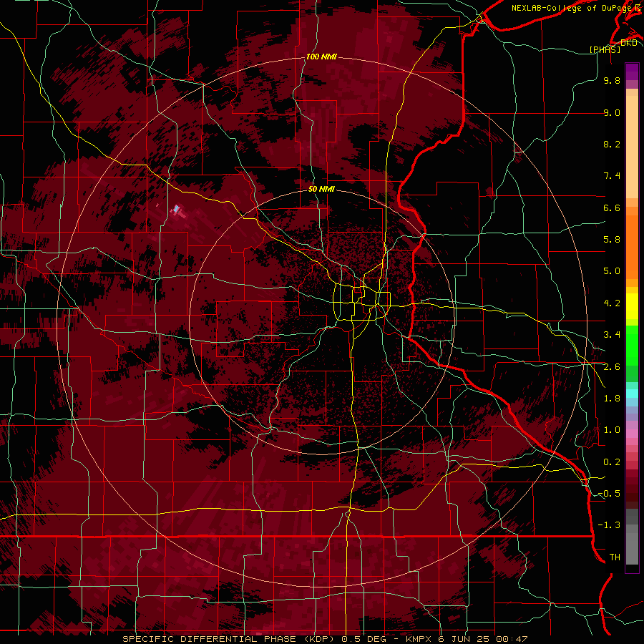Click the yellow segment of the color bar
This screenshot has width=644, height=644.
tap(632, 306)
